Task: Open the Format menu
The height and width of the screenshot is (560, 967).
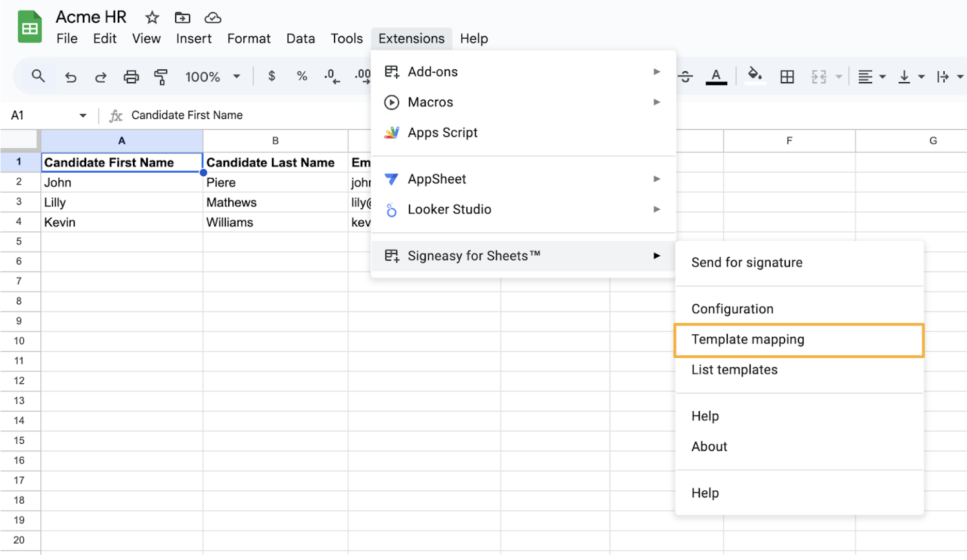Action: click(x=249, y=39)
